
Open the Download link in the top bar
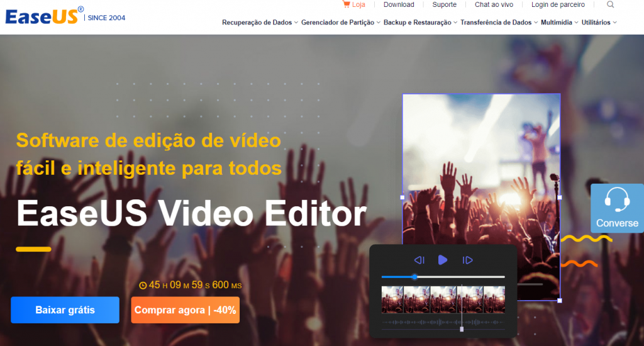coord(398,4)
